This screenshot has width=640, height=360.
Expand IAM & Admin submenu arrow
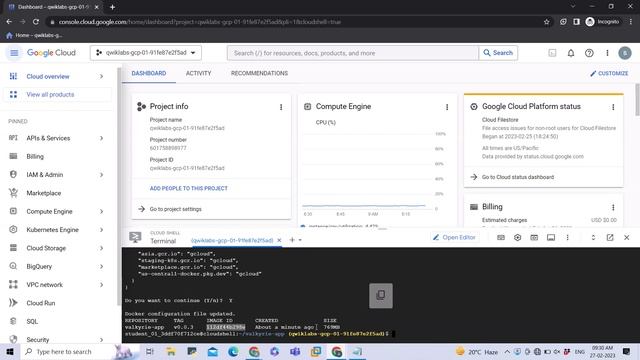pyautogui.click(x=101, y=175)
